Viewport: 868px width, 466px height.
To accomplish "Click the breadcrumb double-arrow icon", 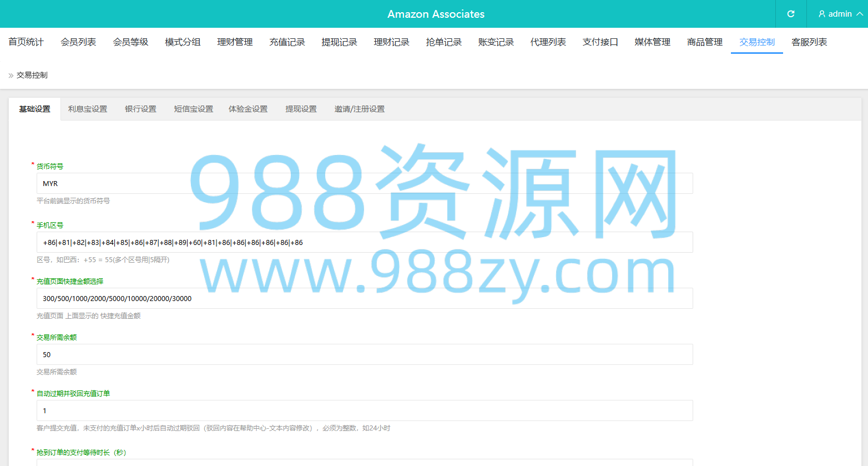I will [x=11, y=76].
